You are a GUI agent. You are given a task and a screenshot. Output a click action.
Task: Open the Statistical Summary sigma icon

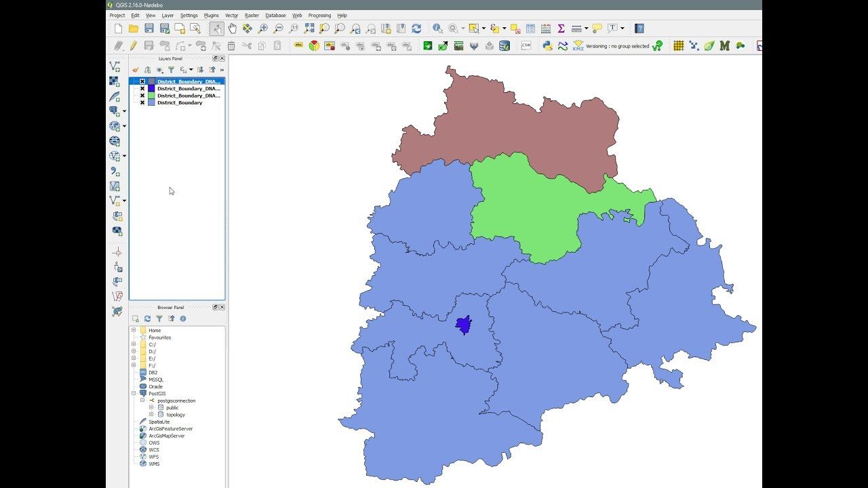(x=561, y=28)
